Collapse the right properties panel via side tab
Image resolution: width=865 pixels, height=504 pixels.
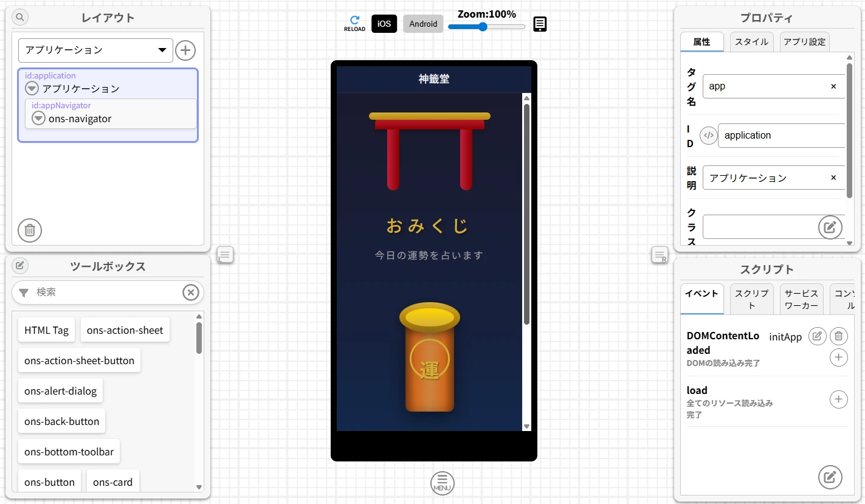(x=660, y=255)
